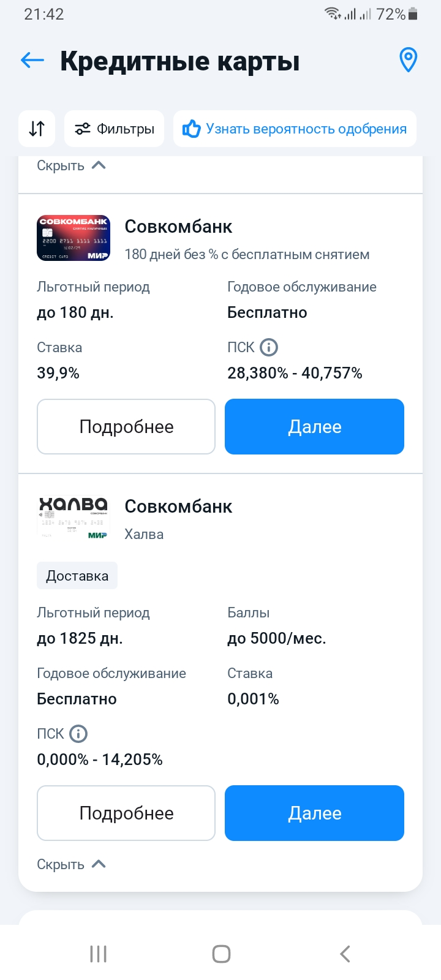Image resolution: width=441 pixels, height=980 pixels.
Task: Tap the ПСК info icon for Халва card
Action: point(78,733)
